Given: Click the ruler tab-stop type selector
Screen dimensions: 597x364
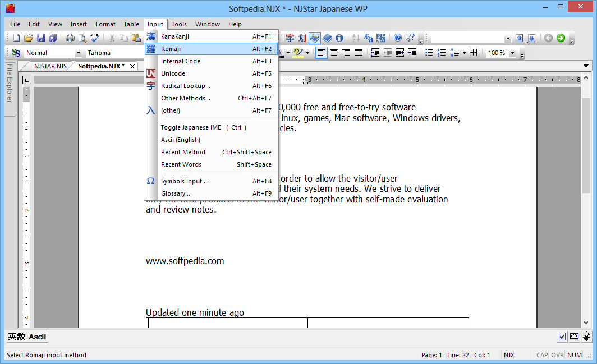Looking at the screenshot, I should (27, 80).
